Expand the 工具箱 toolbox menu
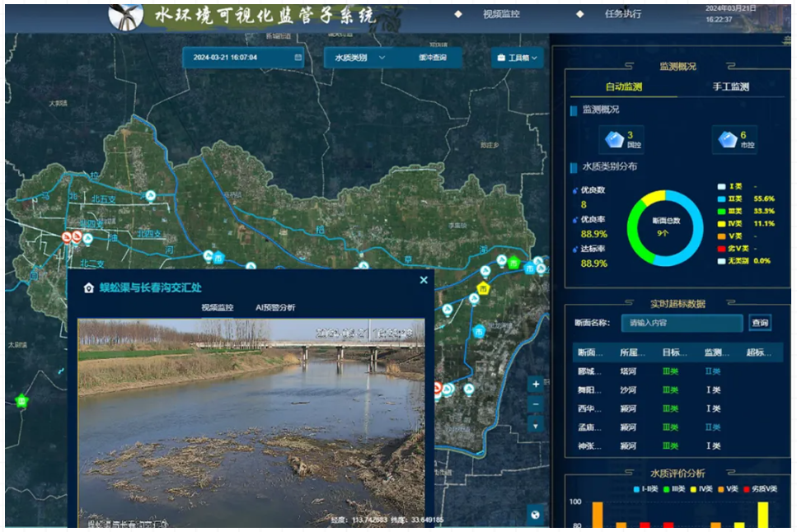 click(518, 58)
